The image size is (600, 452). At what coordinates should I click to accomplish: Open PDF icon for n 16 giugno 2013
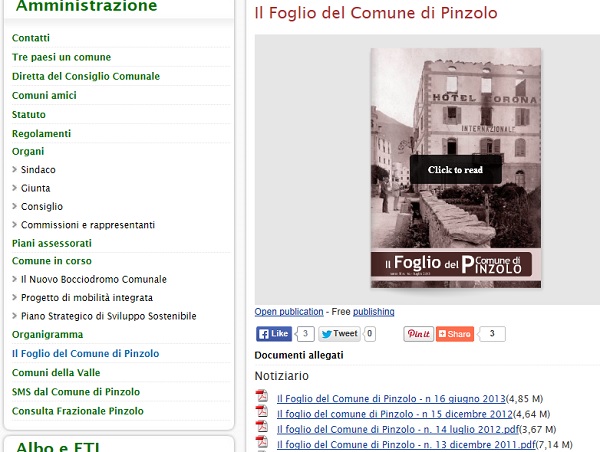coord(263,397)
